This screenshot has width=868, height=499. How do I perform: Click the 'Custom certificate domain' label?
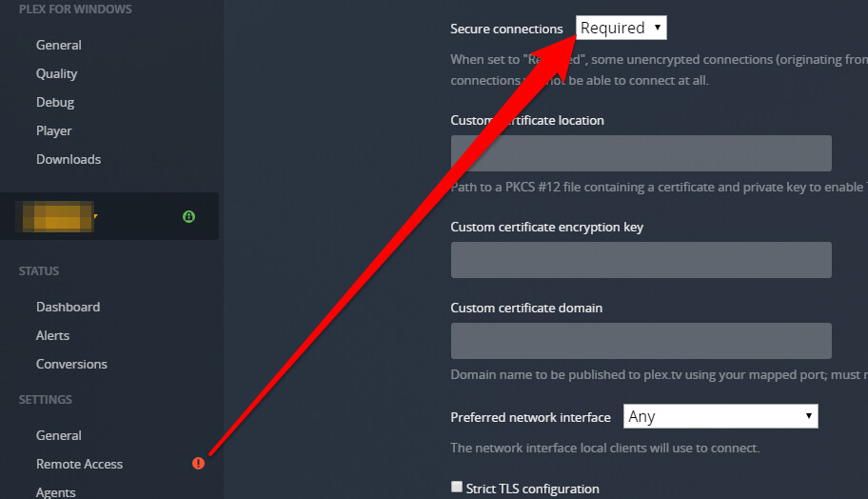(526, 308)
